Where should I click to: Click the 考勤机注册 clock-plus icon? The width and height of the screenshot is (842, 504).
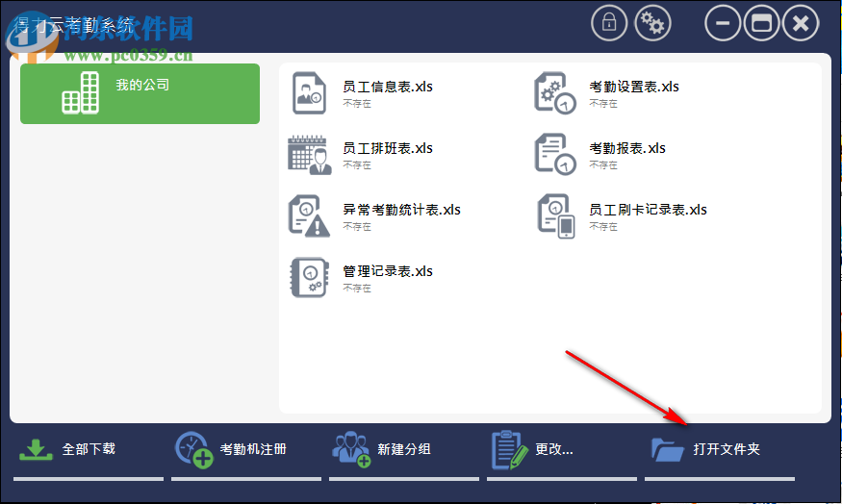(193, 450)
